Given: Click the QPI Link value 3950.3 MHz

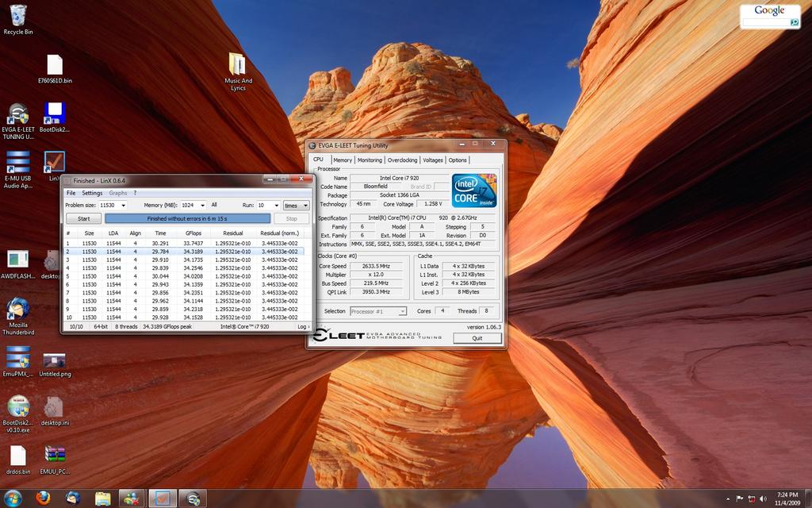Looking at the screenshot, I should (x=377, y=292).
